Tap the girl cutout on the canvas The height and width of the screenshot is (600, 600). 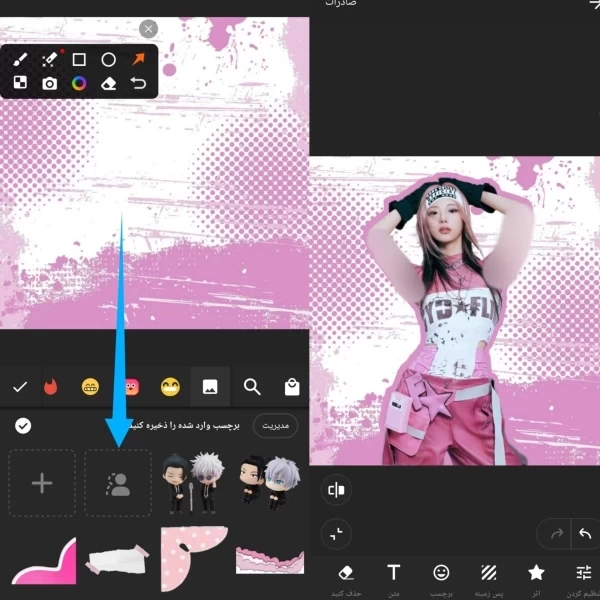452,321
